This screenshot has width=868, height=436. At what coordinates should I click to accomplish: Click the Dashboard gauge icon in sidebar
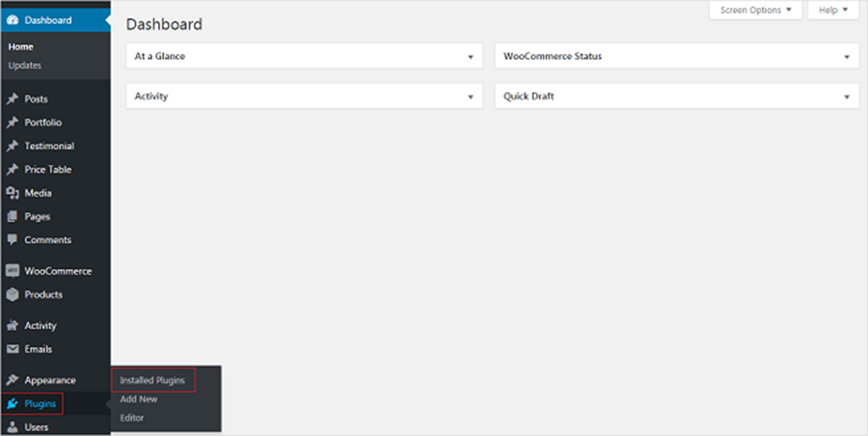click(13, 20)
